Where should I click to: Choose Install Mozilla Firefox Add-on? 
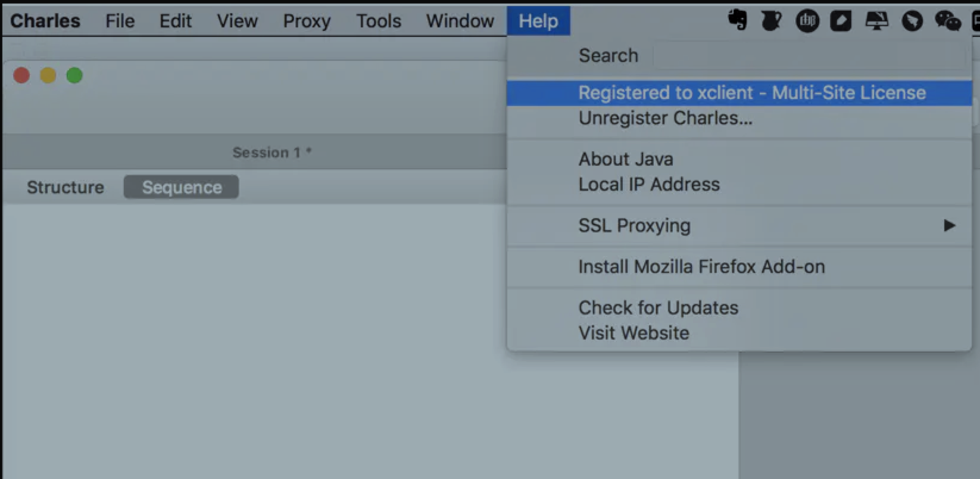click(701, 267)
